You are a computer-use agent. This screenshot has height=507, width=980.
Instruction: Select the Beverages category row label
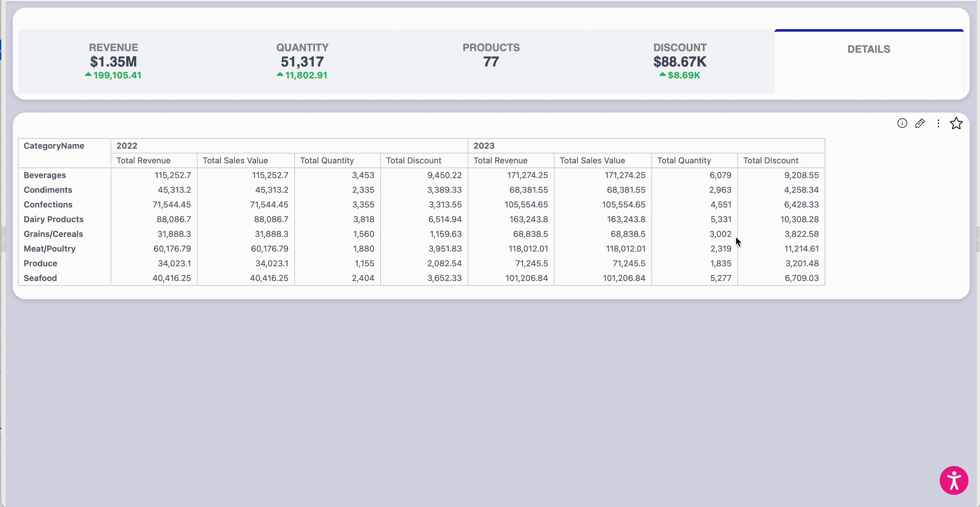pos(45,175)
